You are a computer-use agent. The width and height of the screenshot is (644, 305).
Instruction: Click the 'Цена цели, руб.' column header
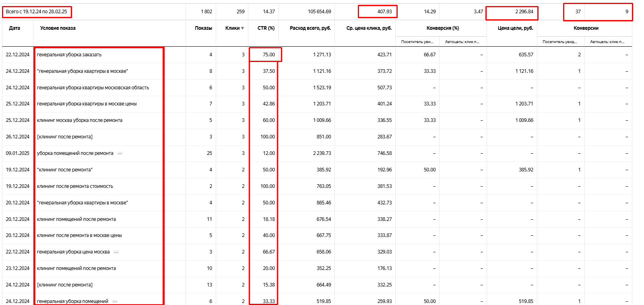(x=515, y=28)
